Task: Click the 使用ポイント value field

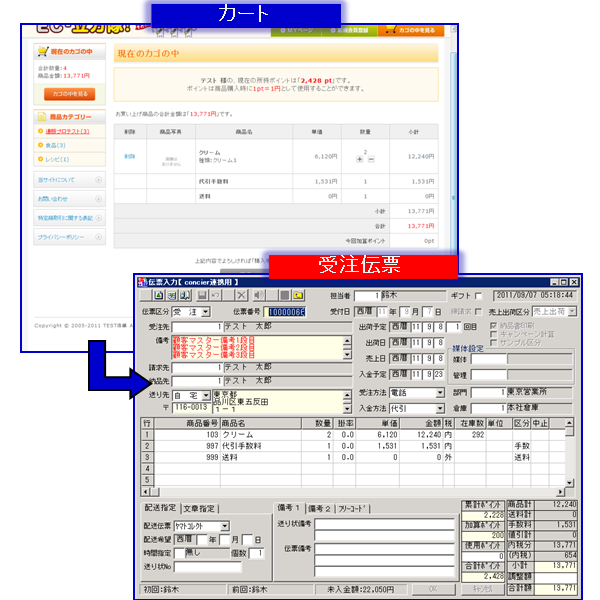Action: point(483,556)
